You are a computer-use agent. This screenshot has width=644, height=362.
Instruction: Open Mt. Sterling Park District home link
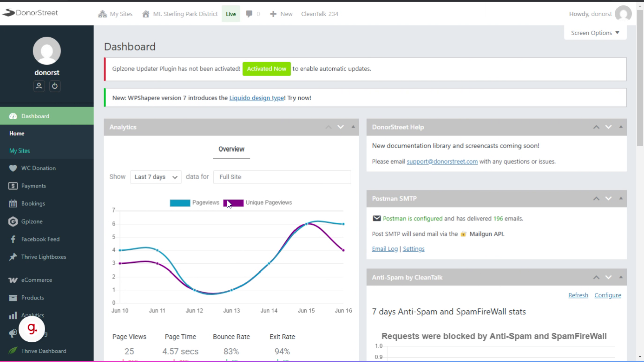pos(180,14)
